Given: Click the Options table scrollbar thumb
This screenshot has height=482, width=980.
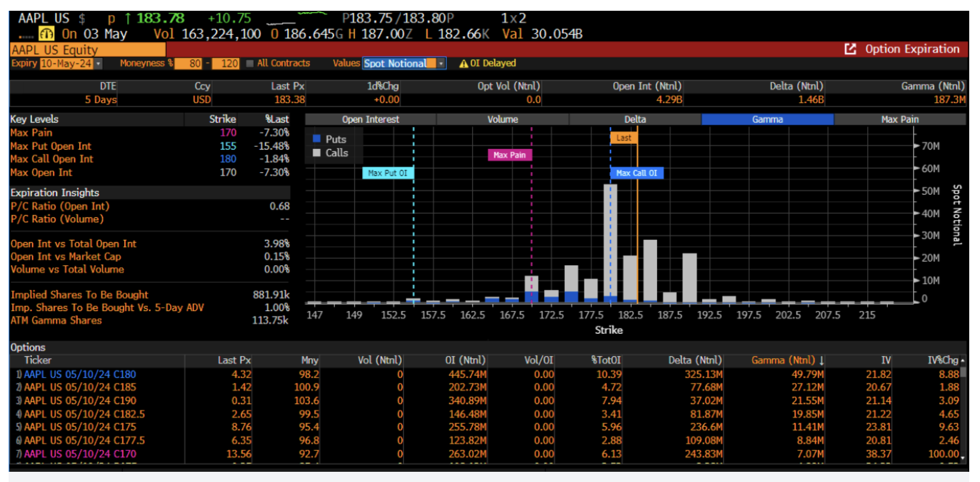Looking at the screenshot, I should (963, 371).
